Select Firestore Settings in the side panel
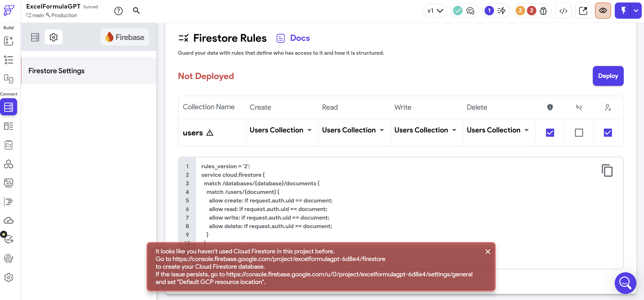The width and height of the screenshot is (644, 300). [x=89, y=71]
